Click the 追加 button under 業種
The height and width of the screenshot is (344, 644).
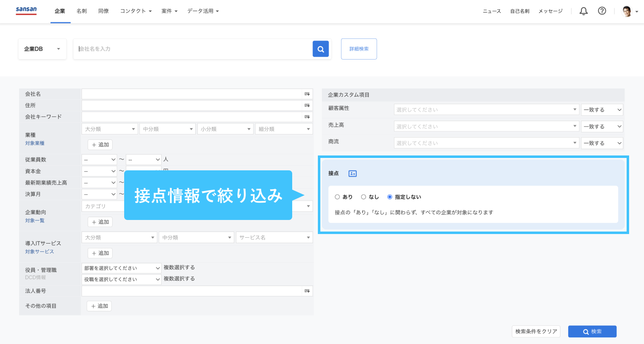tap(100, 145)
